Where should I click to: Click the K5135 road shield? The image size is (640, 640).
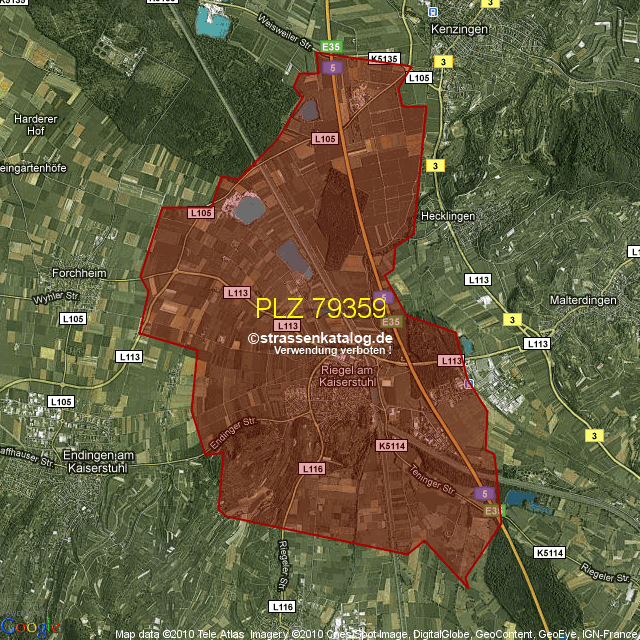click(x=384, y=59)
